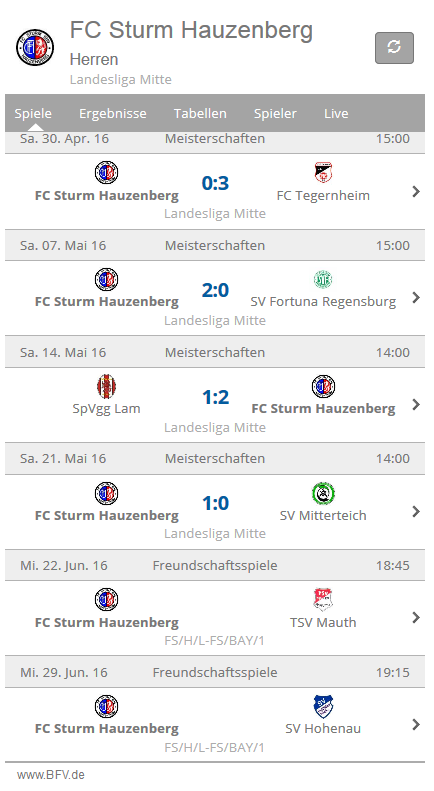Open the TSV Mauth friendly match chevron
Screen dimensions: 434x791
[x=416, y=617]
